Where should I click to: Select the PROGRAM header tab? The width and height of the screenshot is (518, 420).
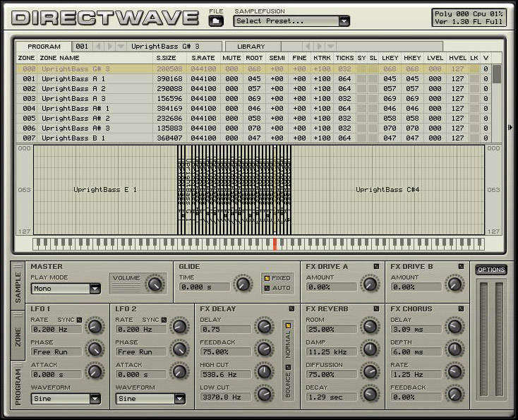pos(44,47)
